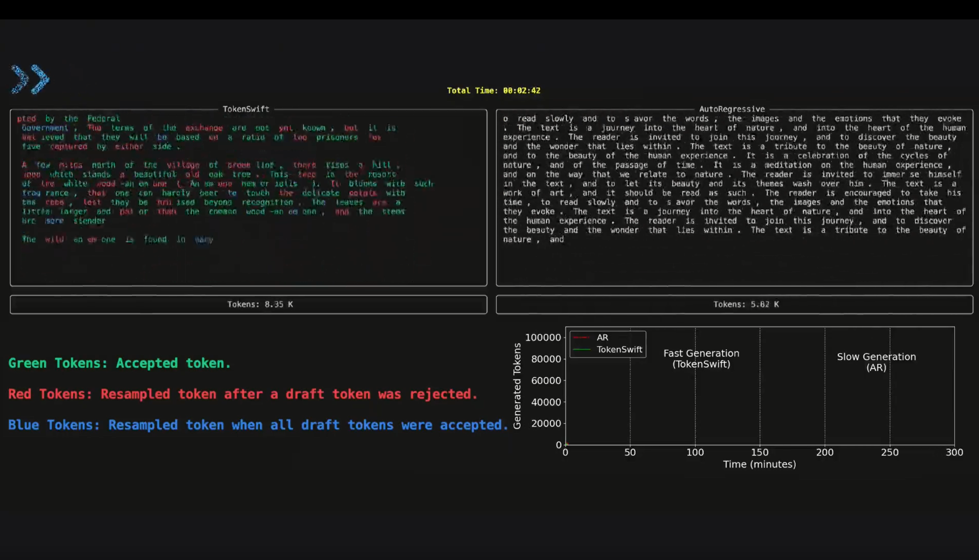Click the Generated Tokens y-axis label
The height and width of the screenshot is (560, 979).
517,386
